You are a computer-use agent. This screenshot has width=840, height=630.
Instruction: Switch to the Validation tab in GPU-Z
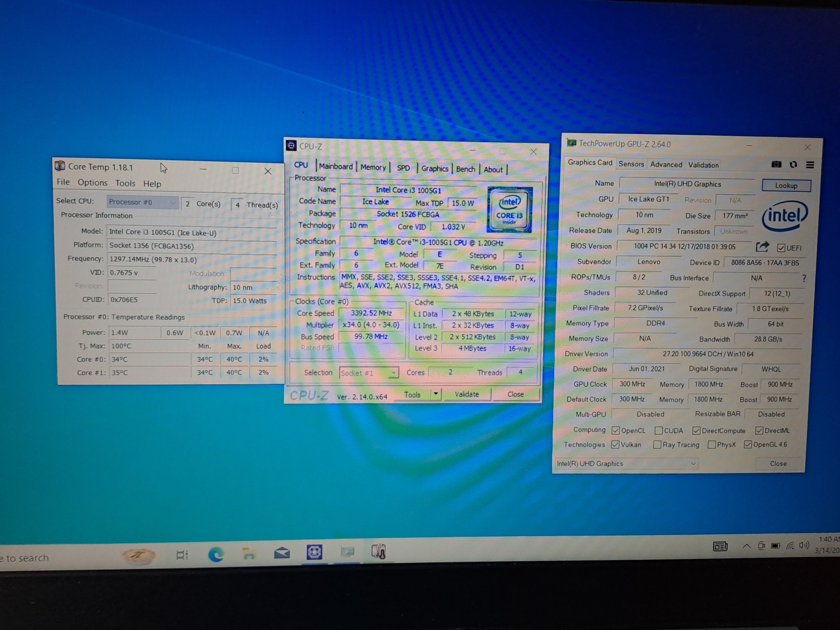click(x=703, y=165)
